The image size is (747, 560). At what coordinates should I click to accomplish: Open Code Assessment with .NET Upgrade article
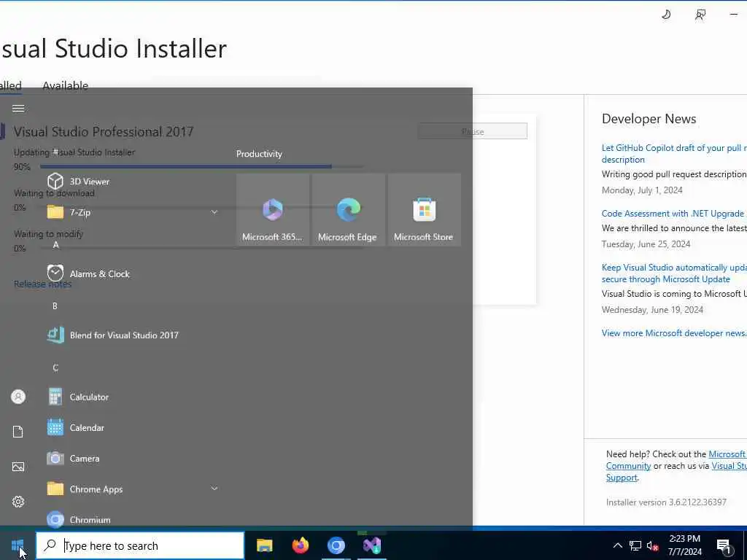pyautogui.click(x=673, y=214)
